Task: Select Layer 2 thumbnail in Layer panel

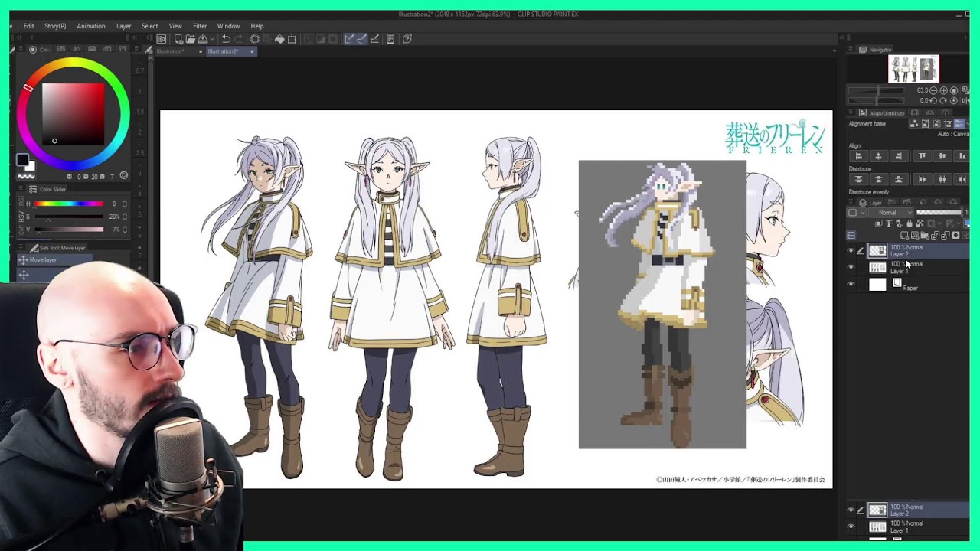Action: (877, 250)
